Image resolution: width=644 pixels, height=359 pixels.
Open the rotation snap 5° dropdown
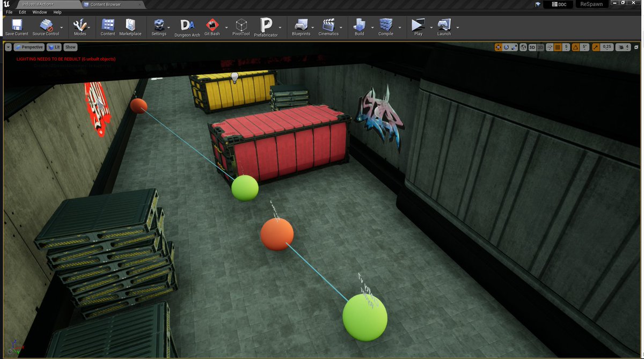(584, 47)
